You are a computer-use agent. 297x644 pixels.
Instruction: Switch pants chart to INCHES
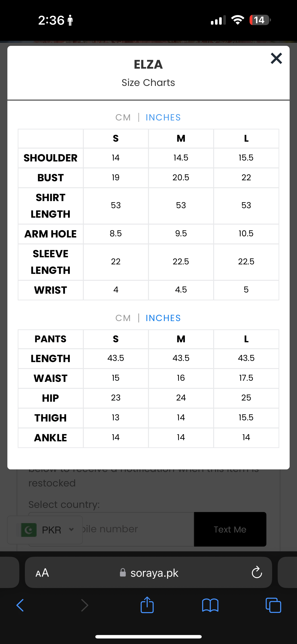[163, 318]
